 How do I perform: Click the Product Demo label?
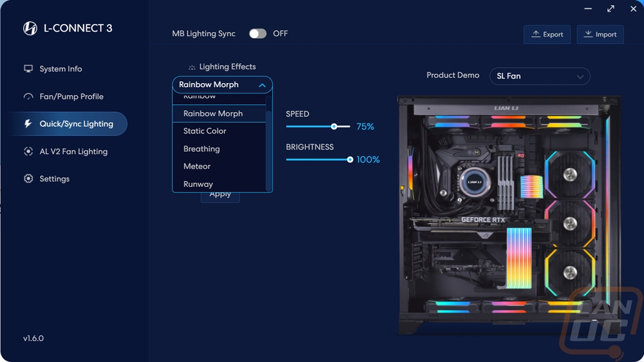coord(453,75)
